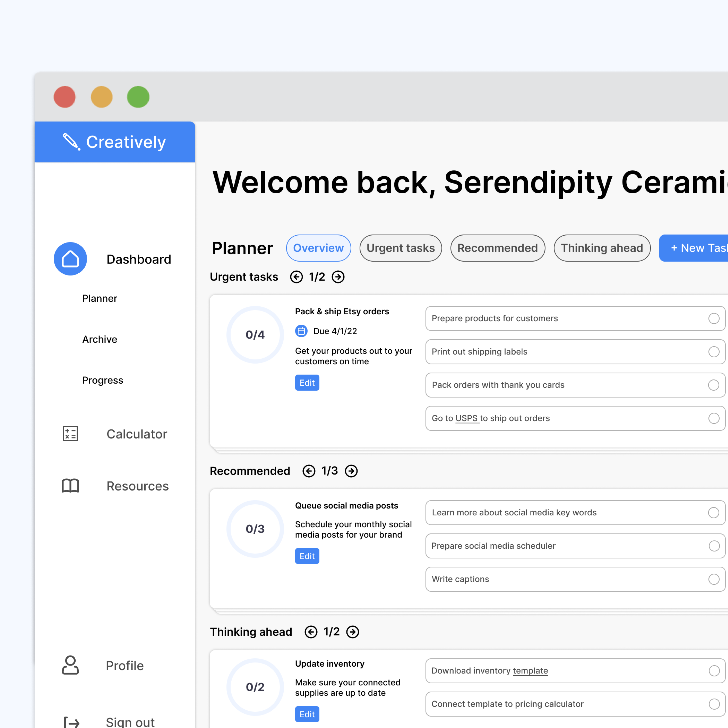Click the Calculator label in sidebar
Image resolution: width=728 pixels, height=728 pixels.
(x=137, y=434)
